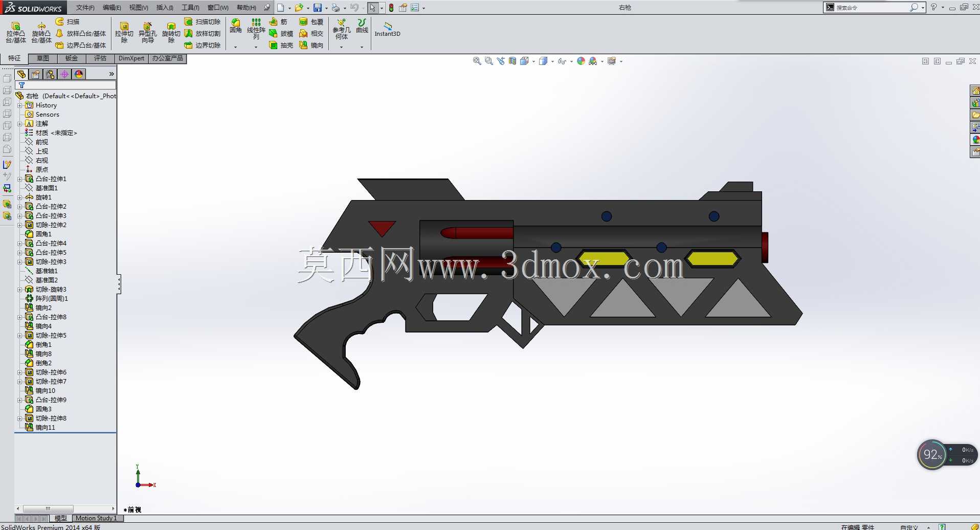Viewport: 980px width, 530px height.
Task: Select the 旋转凸台/基体 revolve boss tool
Action: 41,32
